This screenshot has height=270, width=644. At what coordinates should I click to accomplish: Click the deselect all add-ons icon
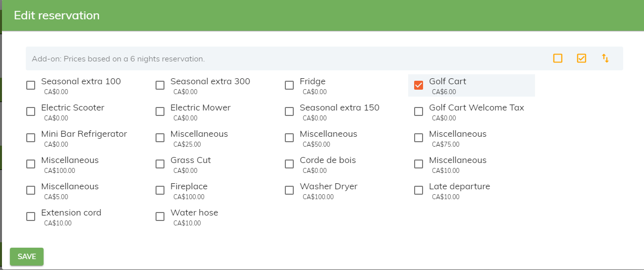click(558, 58)
